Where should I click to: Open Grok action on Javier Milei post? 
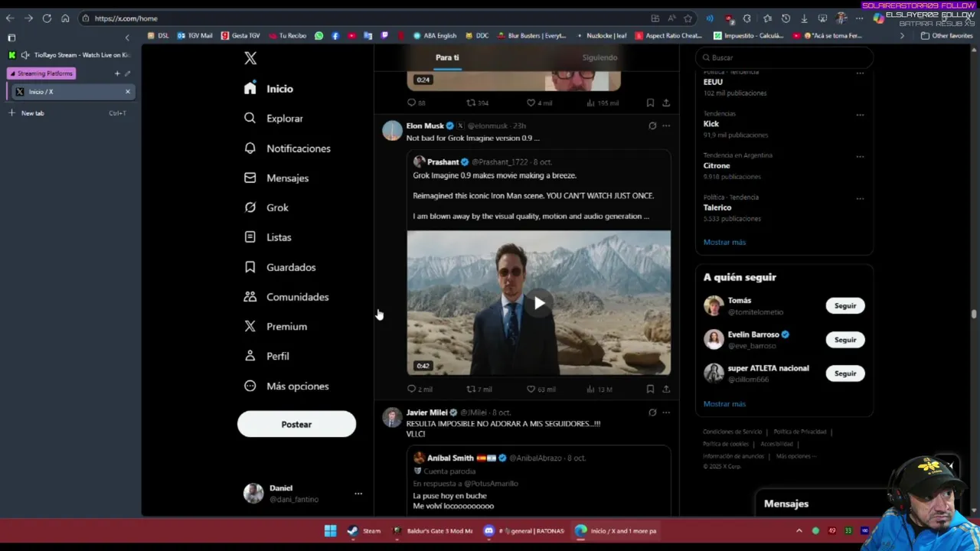tap(652, 412)
